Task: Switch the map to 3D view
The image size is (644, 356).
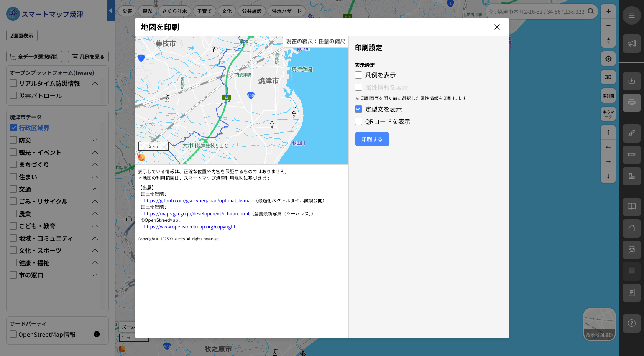Action: coord(608,77)
